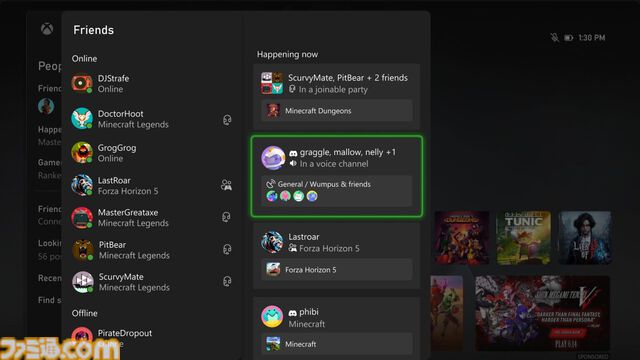This screenshot has width=640, height=360.
Task: Click the purple Discord voice channel avatar
Action: click(273, 158)
